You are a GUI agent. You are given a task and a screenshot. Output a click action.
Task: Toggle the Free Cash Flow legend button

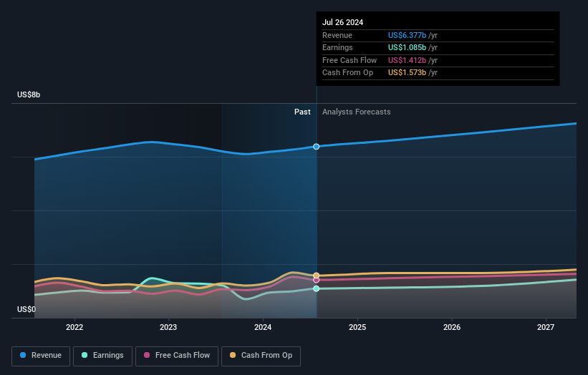point(177,356)
